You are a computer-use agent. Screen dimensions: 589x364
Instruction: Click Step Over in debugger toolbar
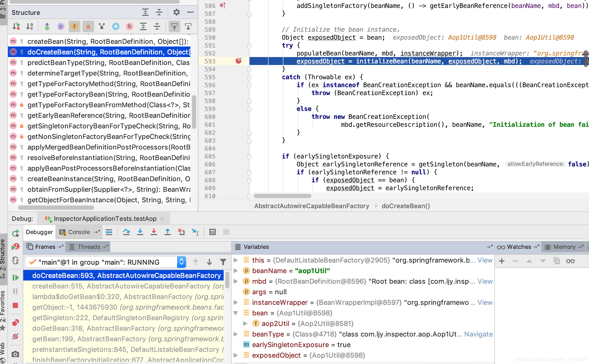pos(126,232)
